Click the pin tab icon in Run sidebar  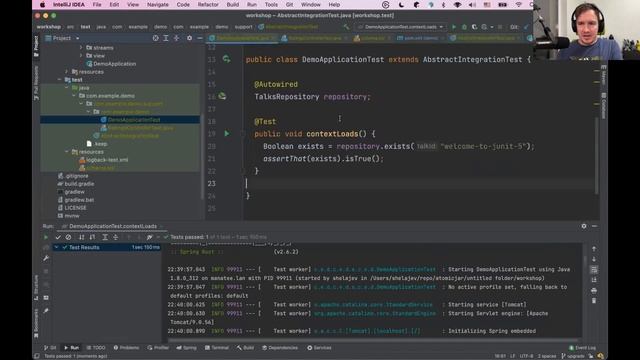coord(46,311)
